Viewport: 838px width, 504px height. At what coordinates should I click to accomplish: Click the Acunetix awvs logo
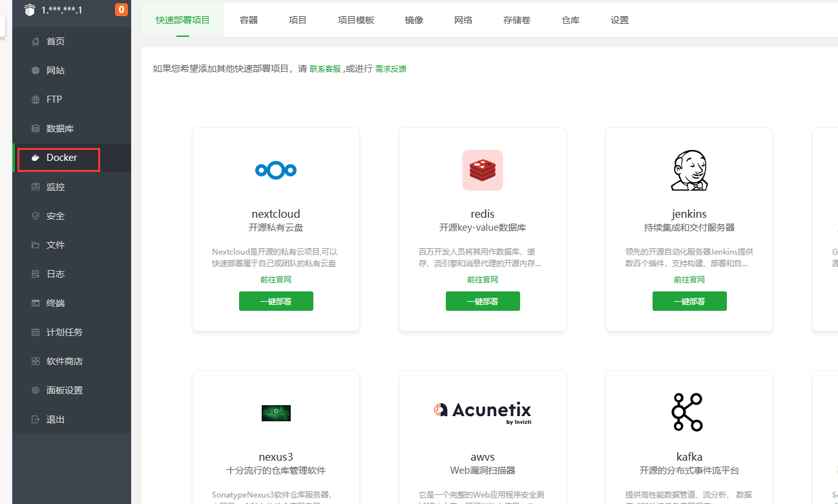coord(483,413)
